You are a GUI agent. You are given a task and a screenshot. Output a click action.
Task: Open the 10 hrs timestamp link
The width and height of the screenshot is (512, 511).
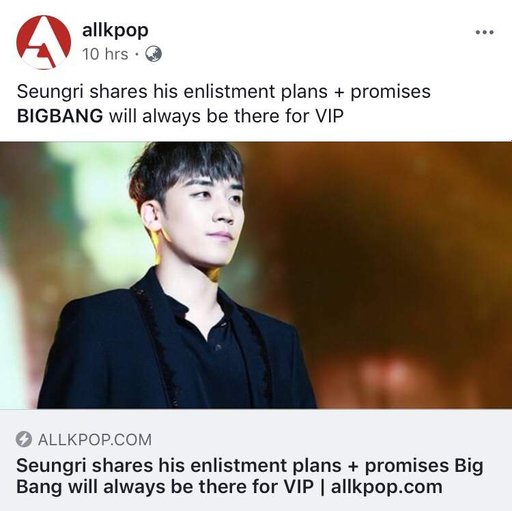pos(105,54)
